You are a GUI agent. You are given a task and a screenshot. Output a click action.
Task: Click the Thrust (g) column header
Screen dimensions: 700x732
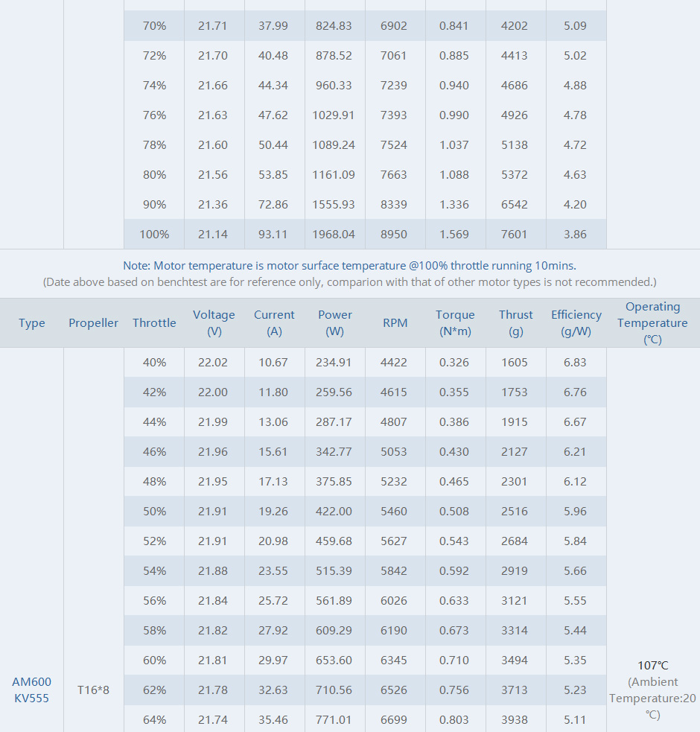(515, 323)
